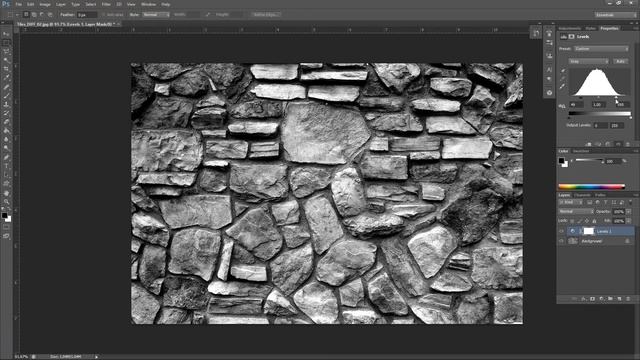Open the Opacity slider arrow in Layers
This screenshot has height=360, width=640.
click(628, 212)
